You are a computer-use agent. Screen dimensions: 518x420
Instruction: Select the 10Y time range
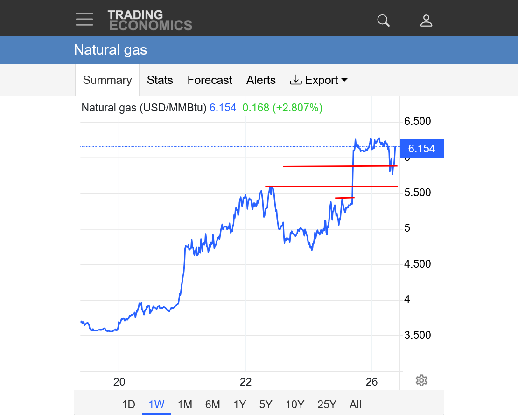click(295, 405)
